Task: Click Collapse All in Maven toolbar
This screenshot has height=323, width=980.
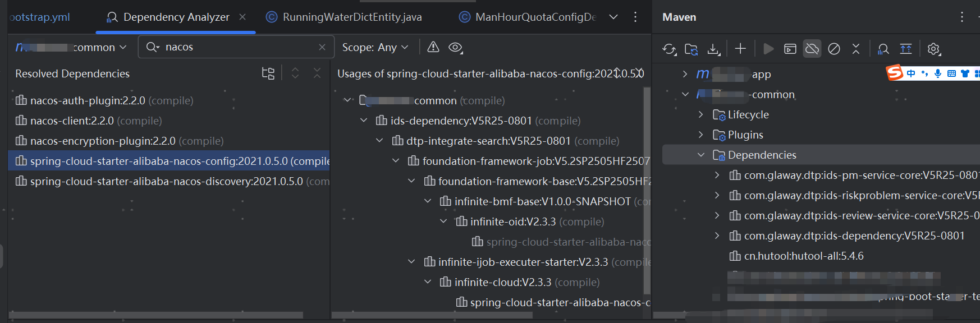Action: coord(856,49)
